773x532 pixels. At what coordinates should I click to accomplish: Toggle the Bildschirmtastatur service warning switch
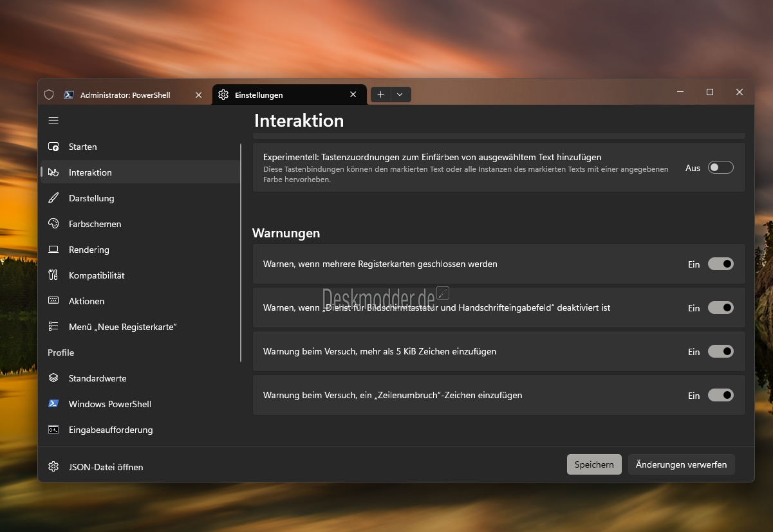coord(721,307)
